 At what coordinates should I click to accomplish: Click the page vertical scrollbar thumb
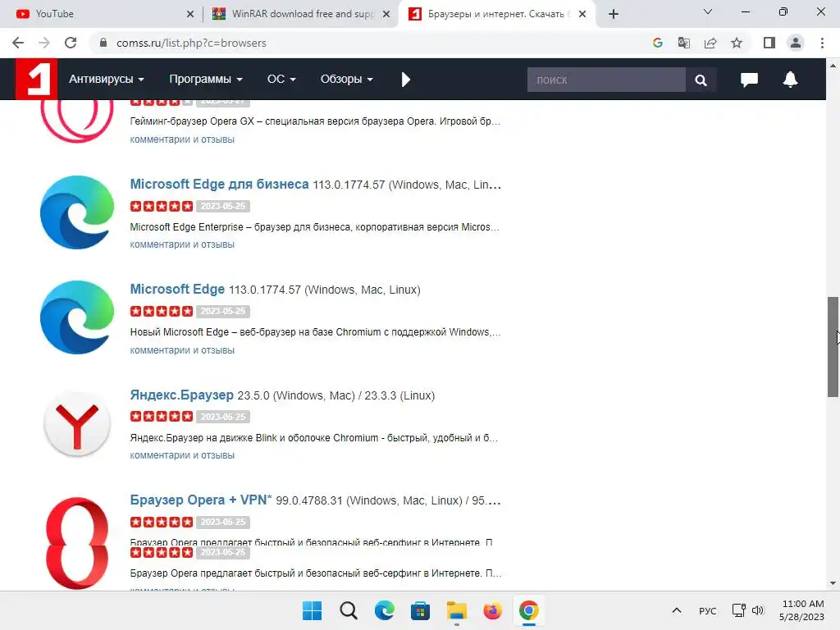point(833,347)
